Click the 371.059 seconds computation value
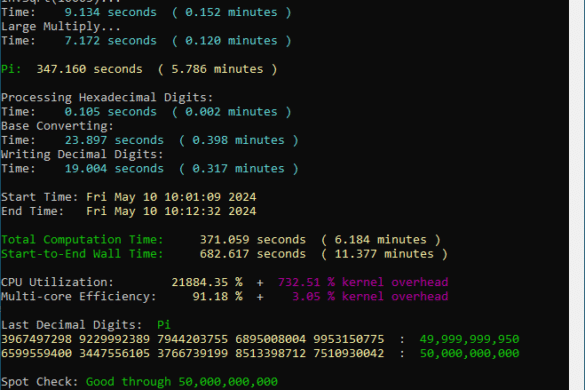This screenshot has width=585, height=390. click(253, 239)
